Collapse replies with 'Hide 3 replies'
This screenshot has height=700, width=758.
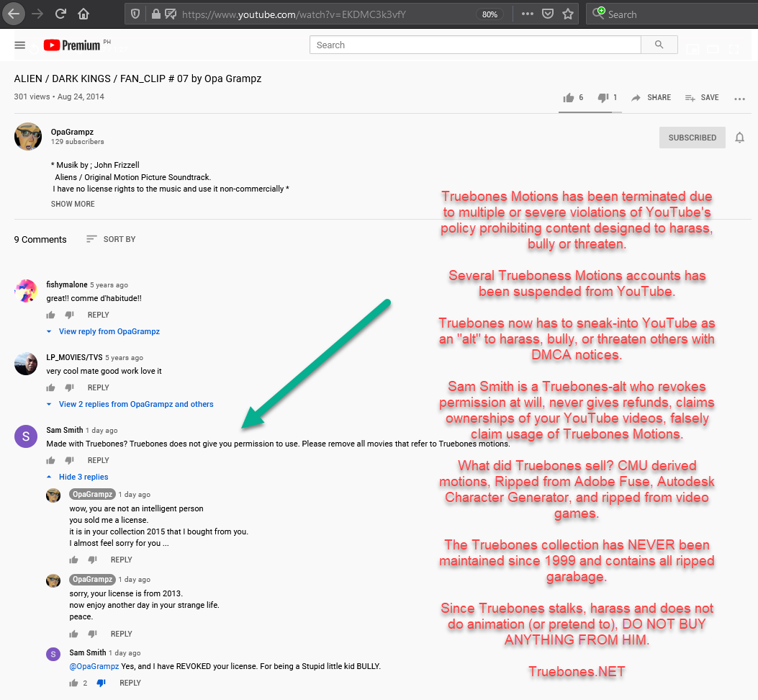click(x=84, y=477)
